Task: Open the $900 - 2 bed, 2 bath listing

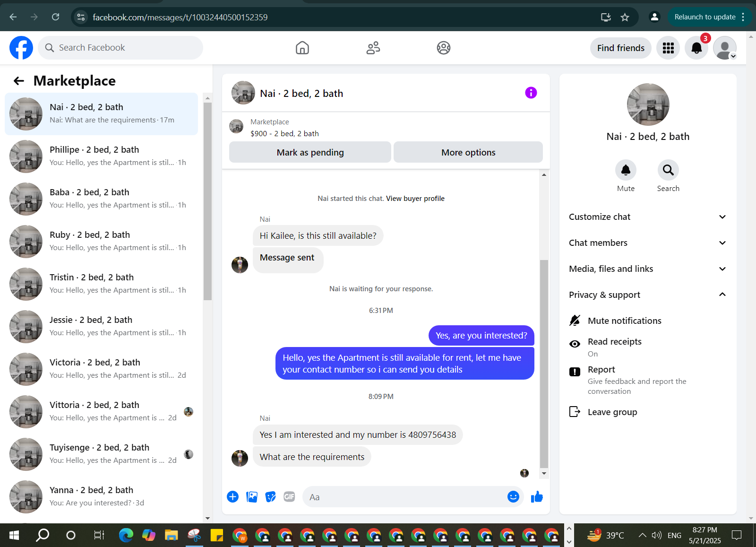Action: point(284,134)
